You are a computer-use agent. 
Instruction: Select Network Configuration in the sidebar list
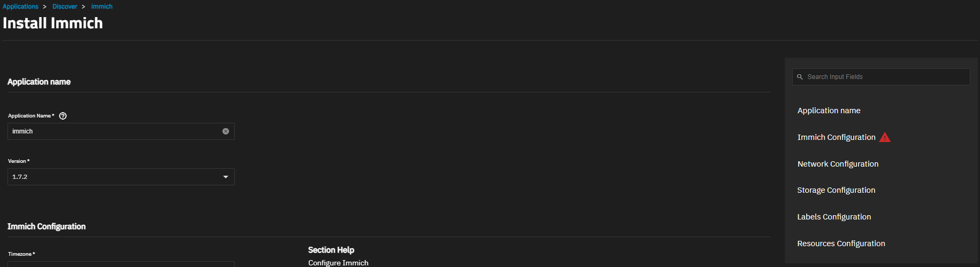[838, 164]
